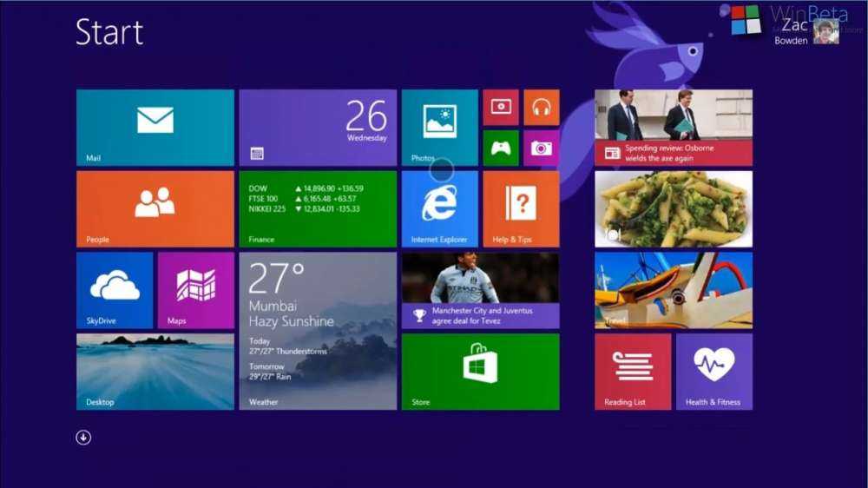This screenshot has height=488, width=868.
Task: Launch the People app tile
Action: [x=155, y=208]
